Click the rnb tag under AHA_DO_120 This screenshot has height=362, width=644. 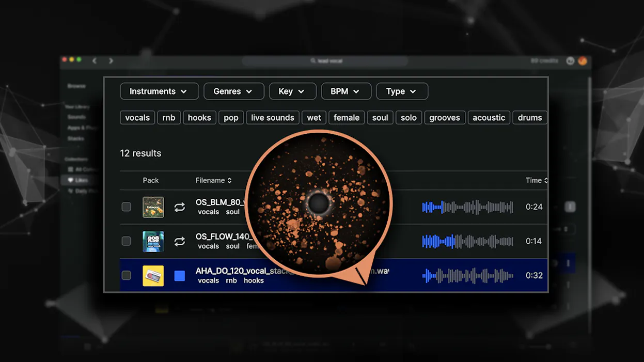point(231,280)
